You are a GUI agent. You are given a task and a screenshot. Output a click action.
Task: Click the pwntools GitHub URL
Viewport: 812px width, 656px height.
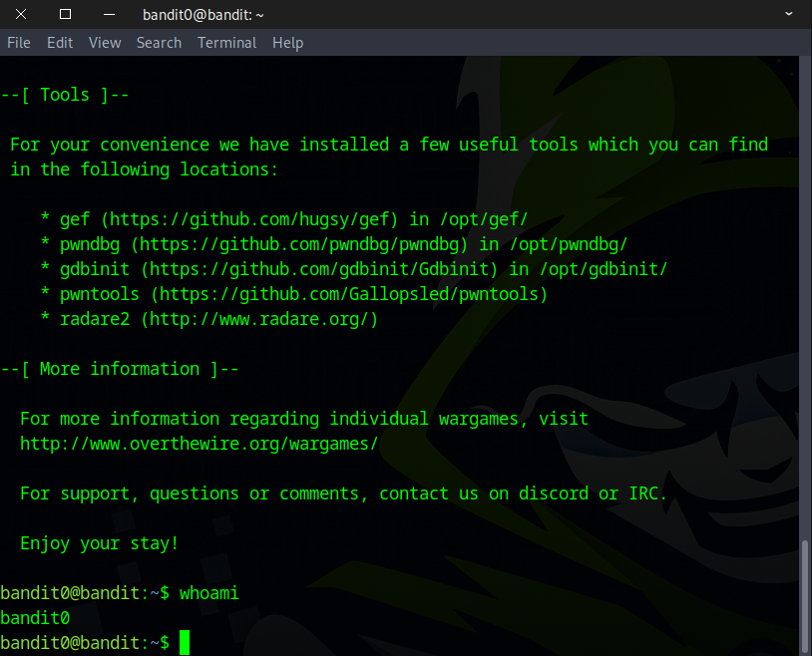click(349, 294)
